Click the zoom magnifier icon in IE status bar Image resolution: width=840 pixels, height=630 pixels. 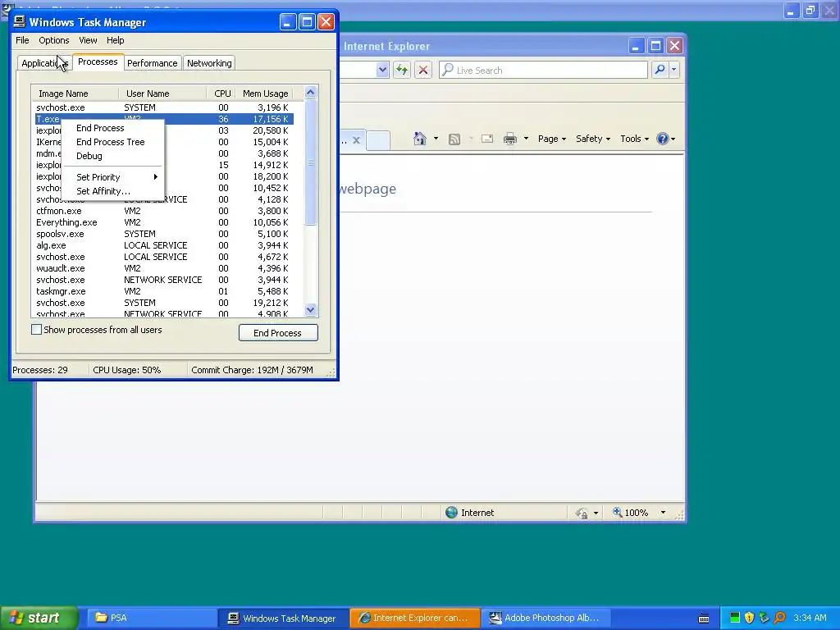coord(617,512)
